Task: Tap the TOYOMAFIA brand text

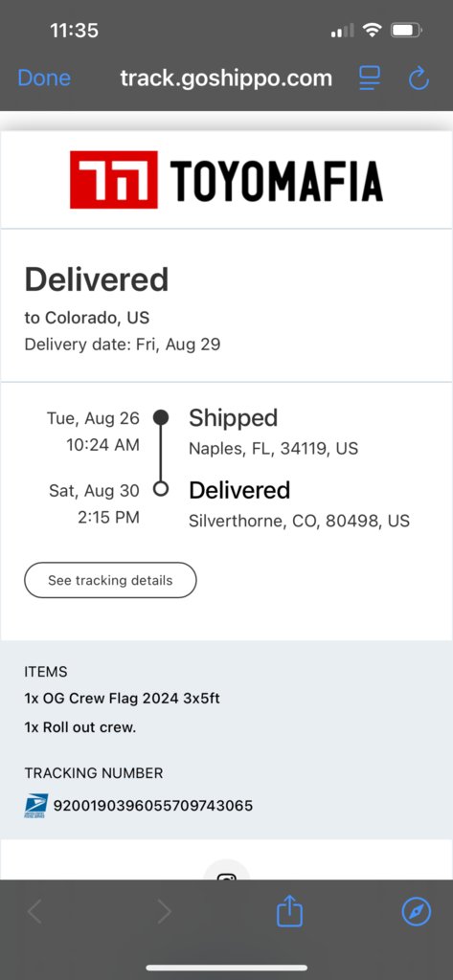Action: [x=276, y=180]
